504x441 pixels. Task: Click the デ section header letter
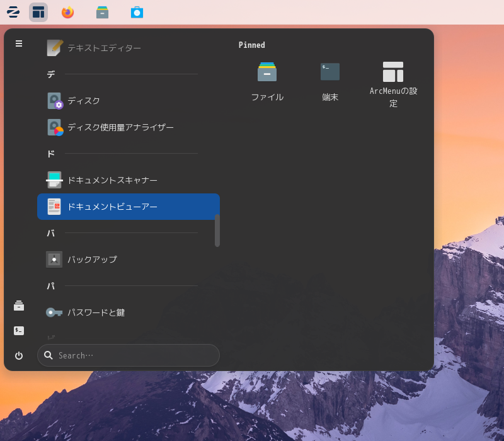(51, 74)
